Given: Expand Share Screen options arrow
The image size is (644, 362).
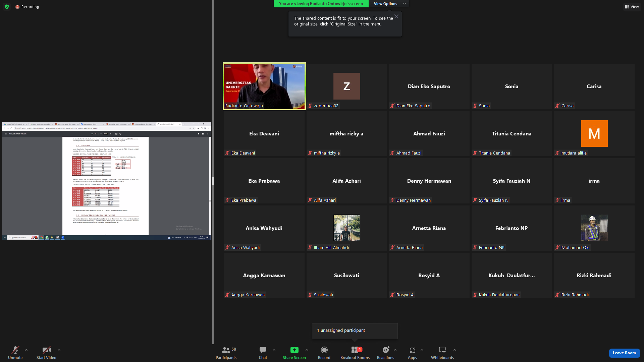Looking at the screenshot, I should 307,350.
